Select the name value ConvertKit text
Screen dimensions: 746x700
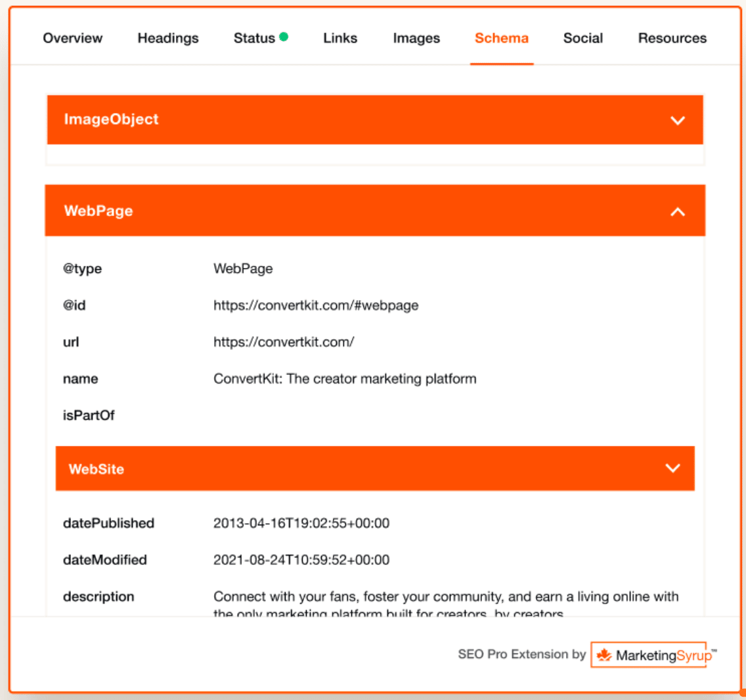click(x=345, y=379)
